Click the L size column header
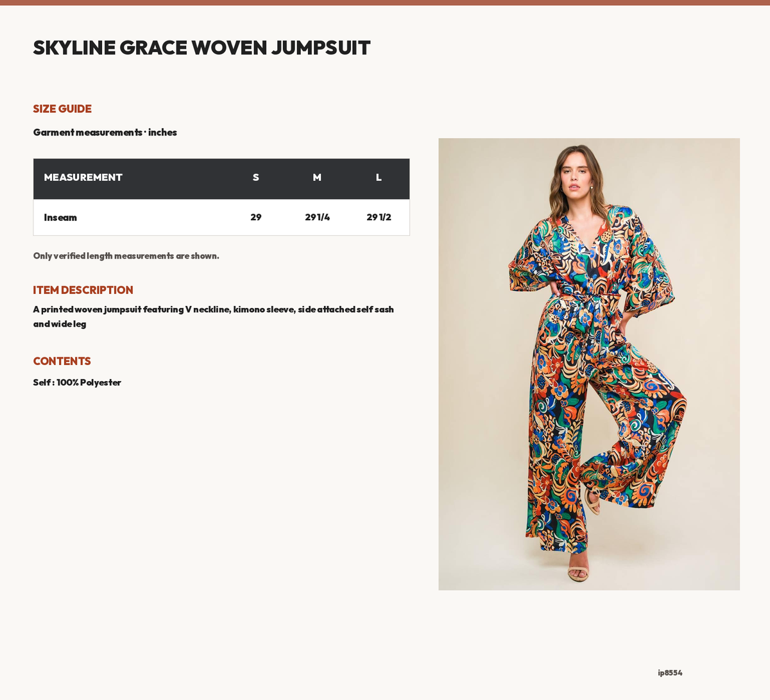The width and height of the screenshot is (770, 700). coord(379,178)
